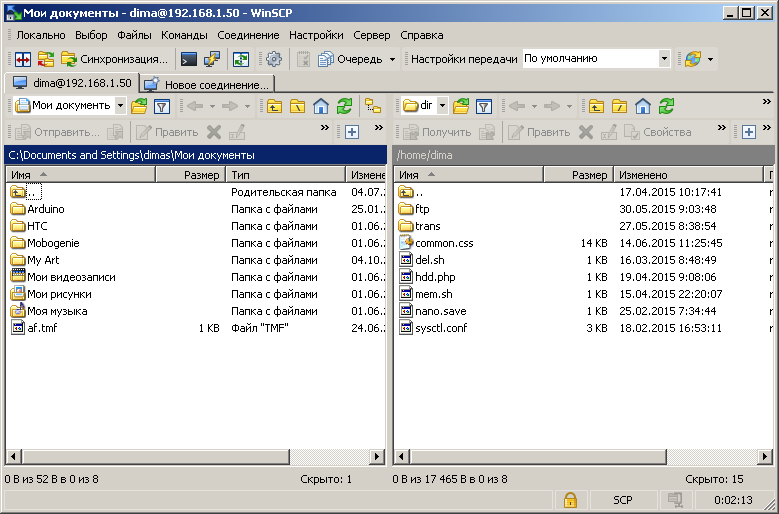Open folder browse icon in remote panel
Image resolution: width=779 pixels, height=514 pixels.
[x=461, y=106]
